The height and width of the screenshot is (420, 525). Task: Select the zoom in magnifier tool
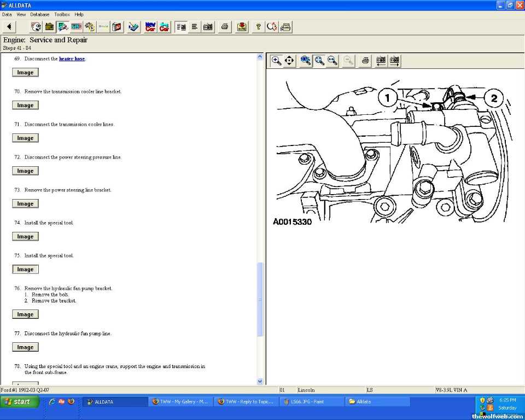pos(277,61)
